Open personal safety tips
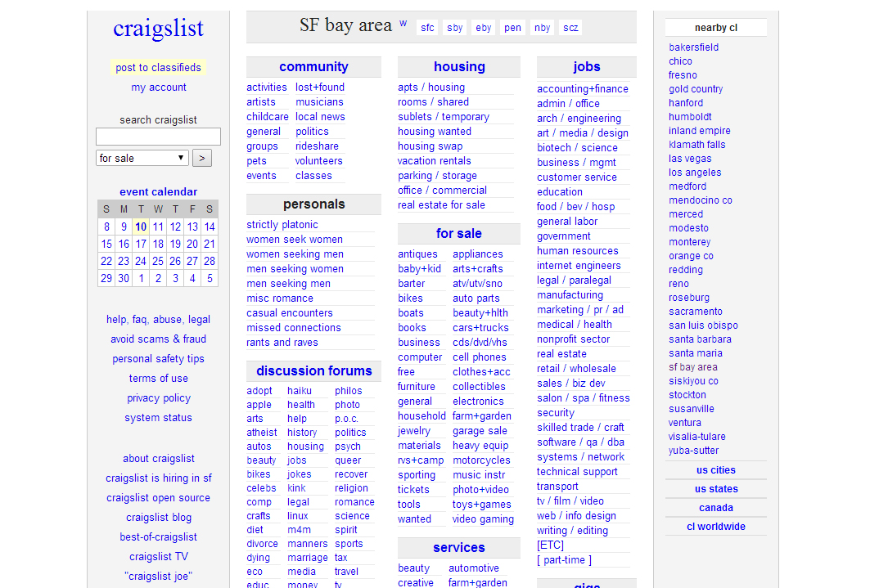Screen dimensions: 870x588 click(158, 358)
